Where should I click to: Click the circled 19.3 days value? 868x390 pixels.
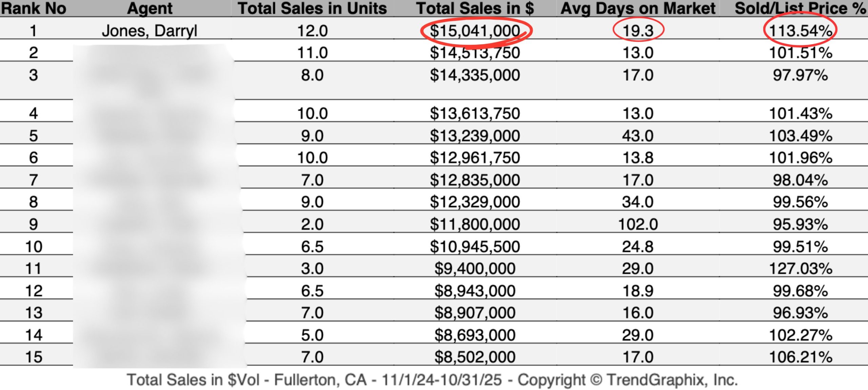click(x=638, y=31)
